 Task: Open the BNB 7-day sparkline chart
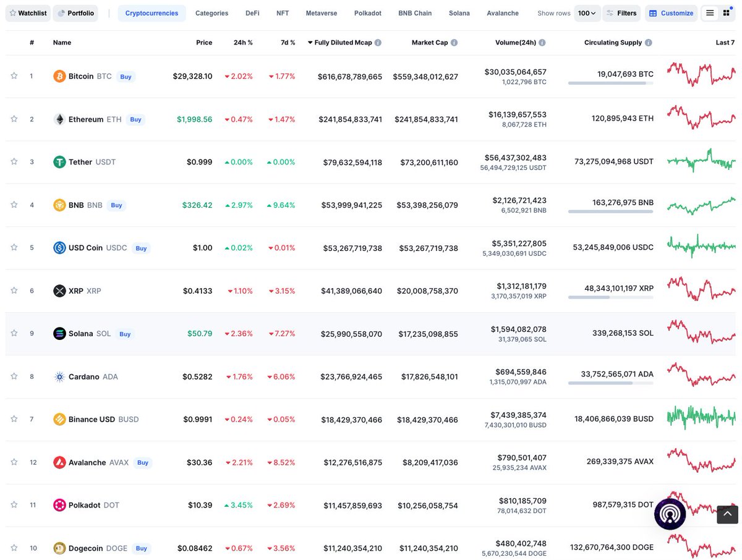coord(701,205)
